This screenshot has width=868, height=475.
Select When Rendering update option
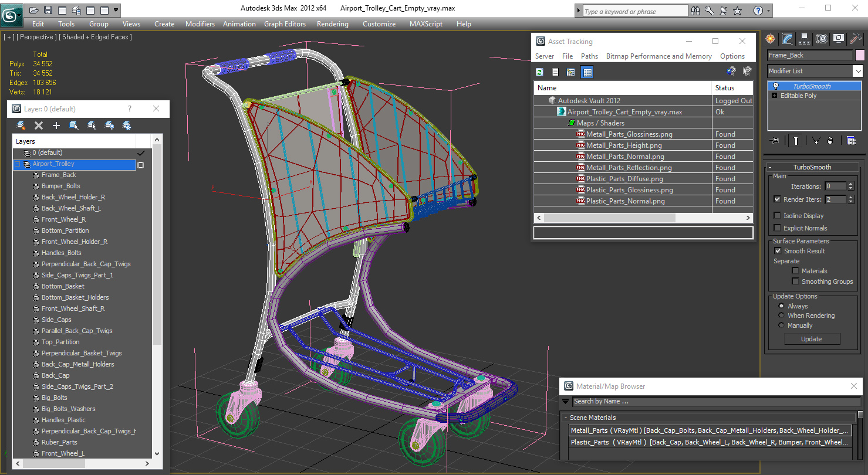tap(781, 315)
